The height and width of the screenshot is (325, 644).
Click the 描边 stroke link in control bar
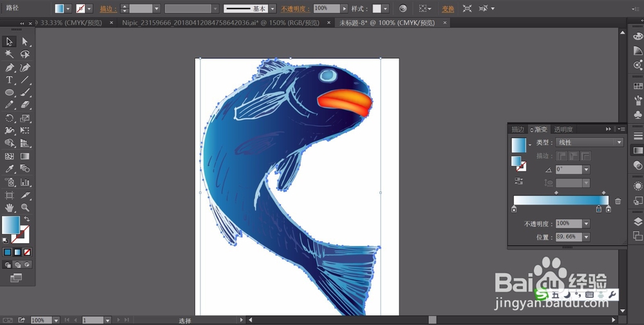108,8
